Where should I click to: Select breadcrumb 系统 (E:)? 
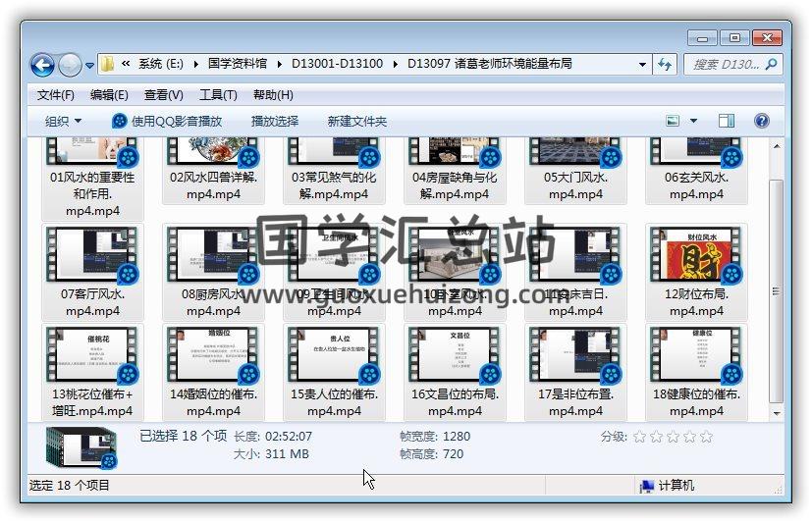coord(161,64)
